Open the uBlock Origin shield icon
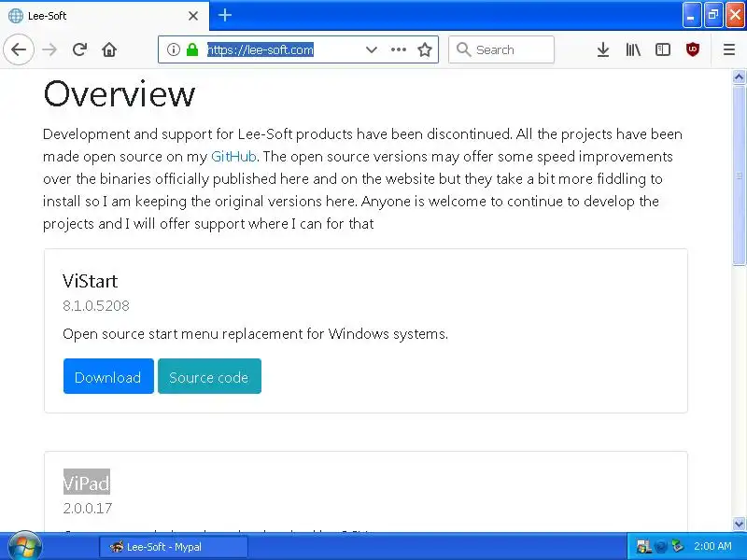The image size is (747, 560). click(693, 49)
